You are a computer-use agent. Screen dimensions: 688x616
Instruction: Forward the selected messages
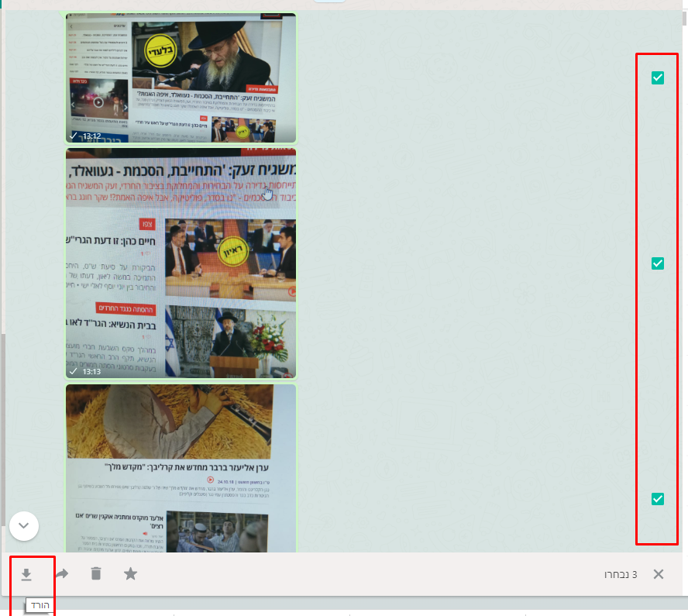pyautogui.click(x=62, y=574)
